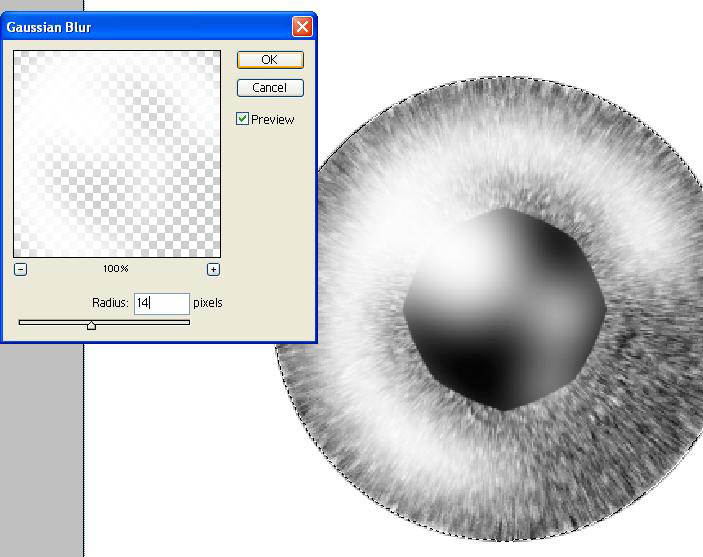Click the Radius input field
Image resolution: width=703 pixels, height=557 pixels.
[162, 304]
